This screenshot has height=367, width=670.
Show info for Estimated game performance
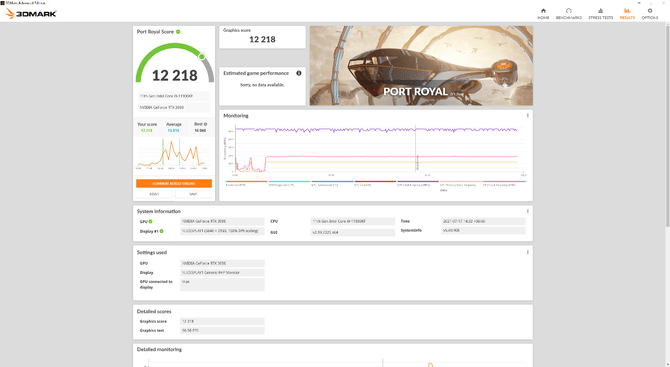tap(299, 73)
